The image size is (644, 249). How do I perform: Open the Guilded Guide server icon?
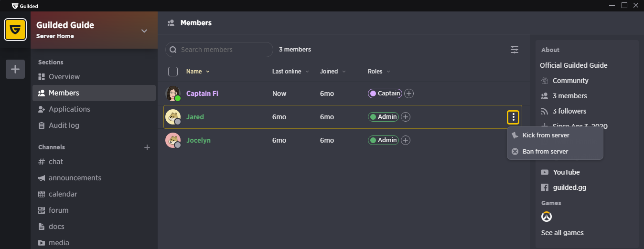tap(15, 30)
